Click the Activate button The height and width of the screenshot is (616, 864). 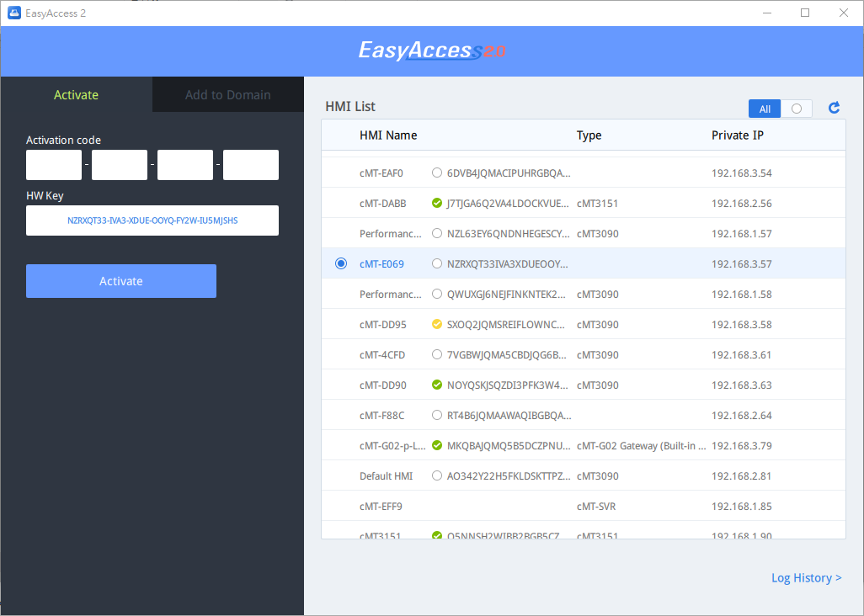(121, 281)
